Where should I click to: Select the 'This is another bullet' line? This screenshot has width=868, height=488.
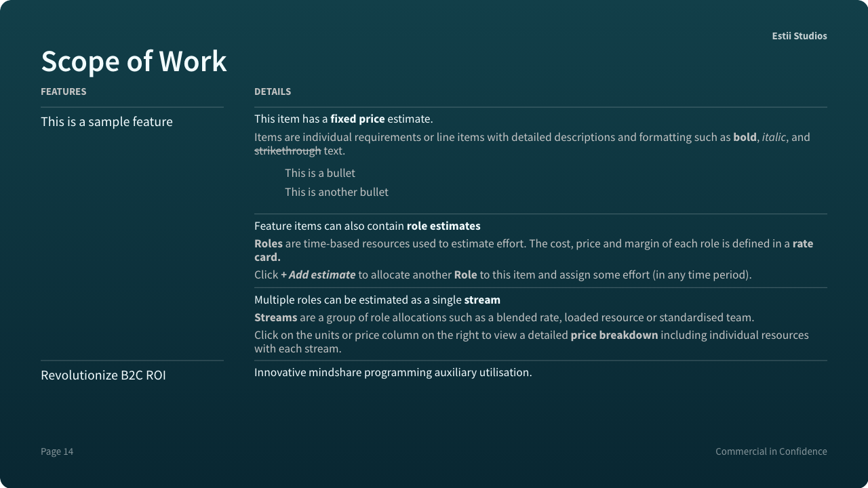click(x=336, y=192)
